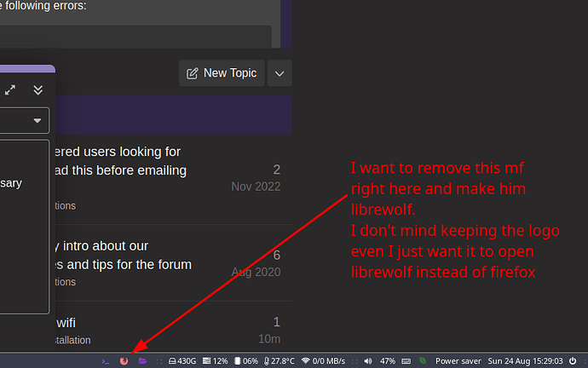588x368 pixels.
Task: Open the purple file manager folder icon
Action: coord(142,360)
